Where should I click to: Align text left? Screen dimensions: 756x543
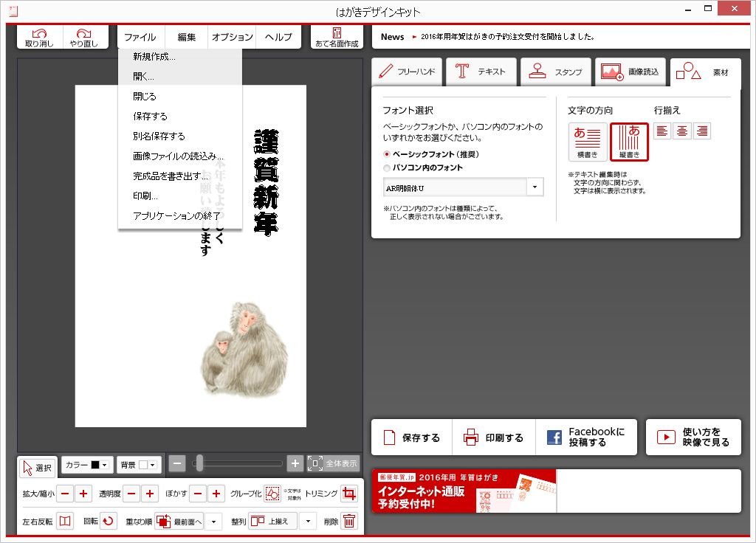click(662, 131)
